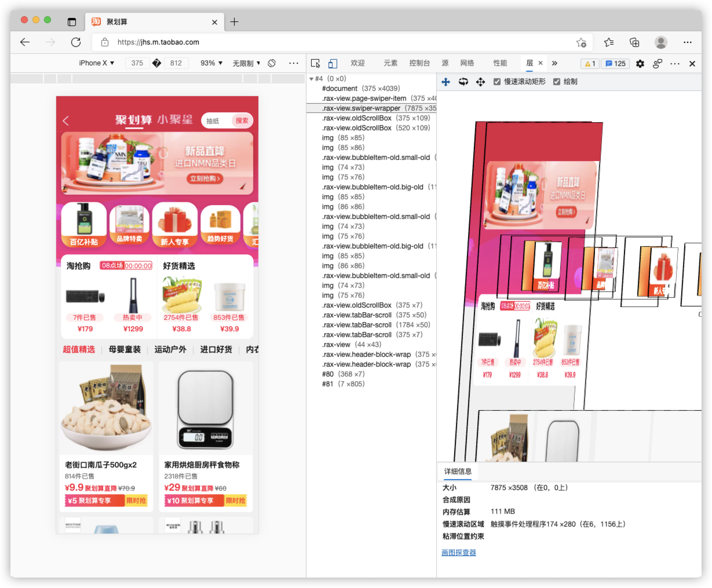712x588 pixels.
Task: Select the 聚划算 browser tab
Action: click(x=154, y=22)
